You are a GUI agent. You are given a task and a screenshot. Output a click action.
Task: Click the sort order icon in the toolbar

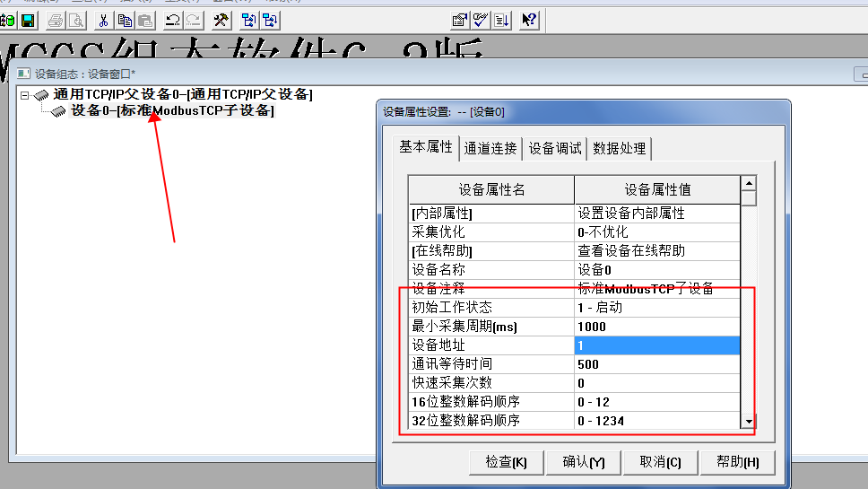coord(502,20)
